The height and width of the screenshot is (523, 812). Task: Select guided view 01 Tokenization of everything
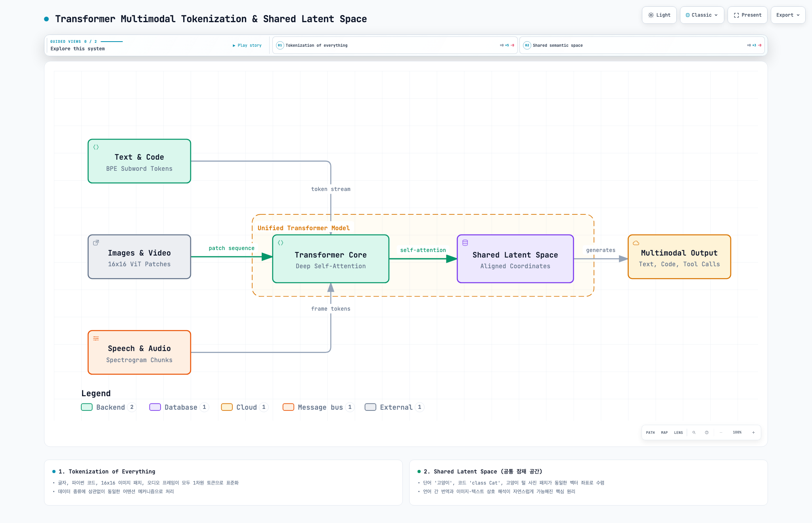(395, 45)
